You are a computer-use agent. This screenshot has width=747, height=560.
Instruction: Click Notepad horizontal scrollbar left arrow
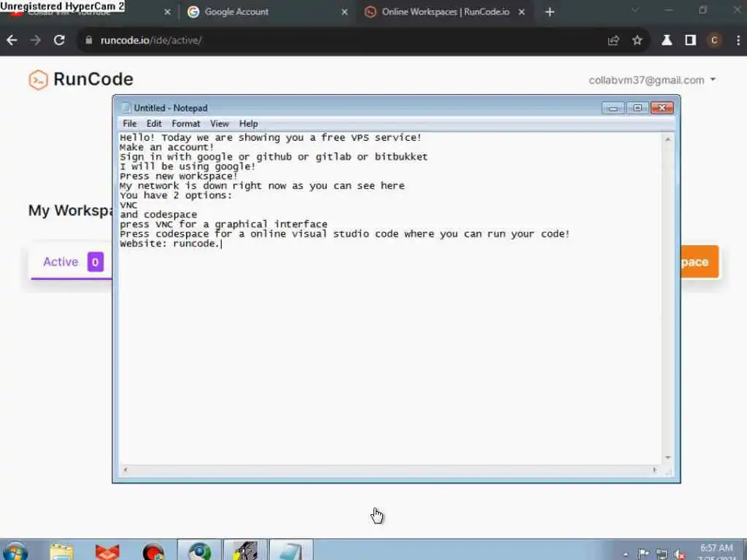click(125, 470)
